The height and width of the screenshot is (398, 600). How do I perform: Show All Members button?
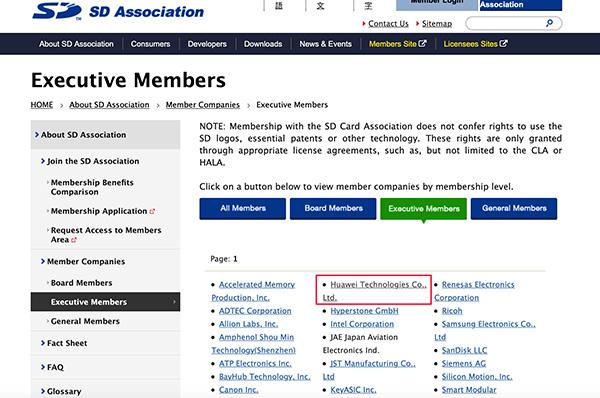243,209
